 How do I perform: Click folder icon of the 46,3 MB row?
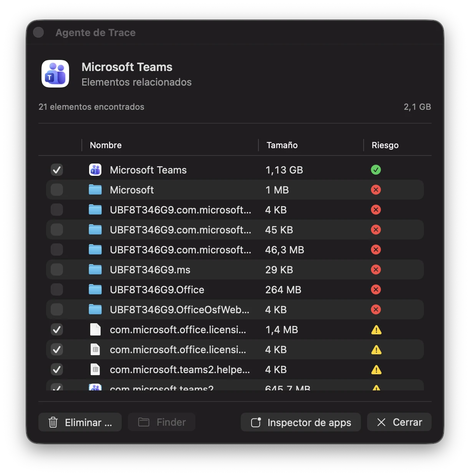click(95, 250)
